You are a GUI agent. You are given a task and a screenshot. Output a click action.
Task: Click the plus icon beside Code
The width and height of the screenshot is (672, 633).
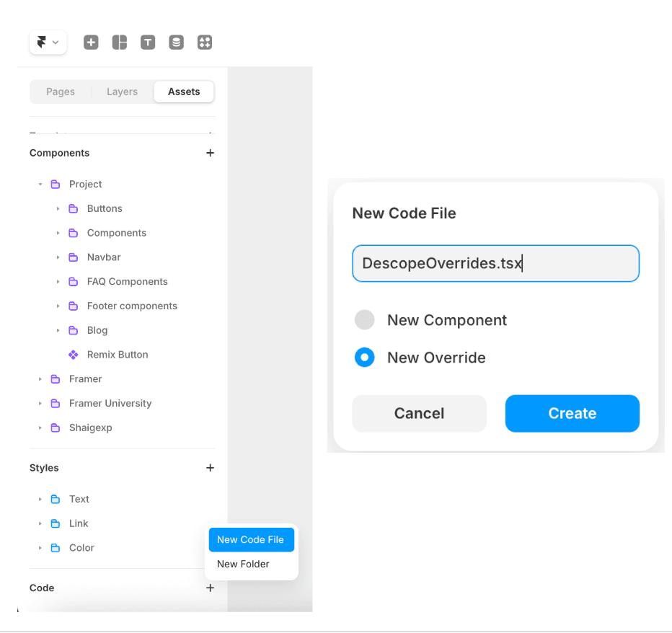click(210, 588)
